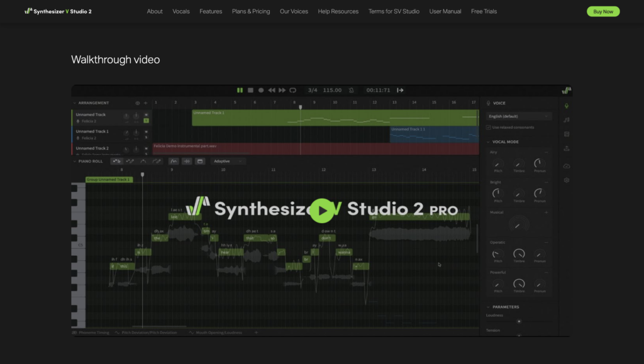Toggle the snap icon in Piano Roll
The height and width of the screenshot is (364, 644).
click(x=187, y=162)
